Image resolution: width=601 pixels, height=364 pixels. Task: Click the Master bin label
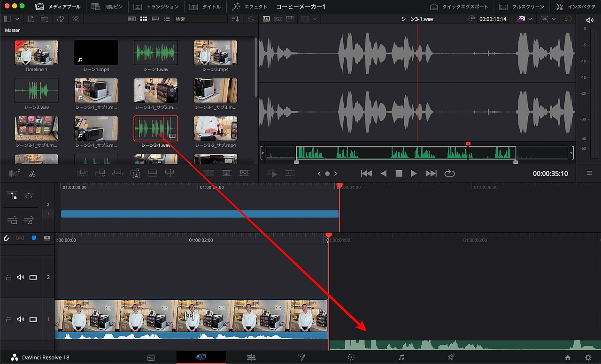point(13,30)
